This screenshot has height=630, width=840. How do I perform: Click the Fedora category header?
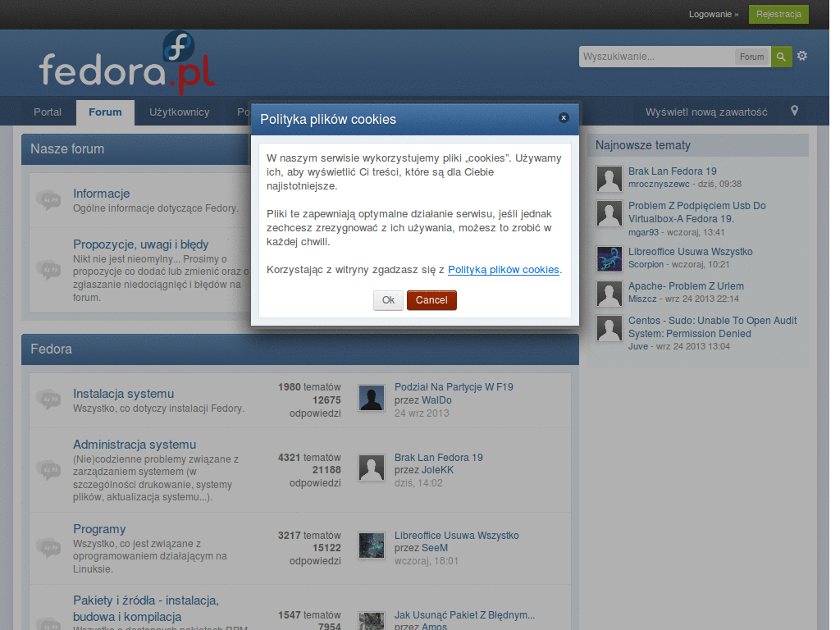click(300, 349)
